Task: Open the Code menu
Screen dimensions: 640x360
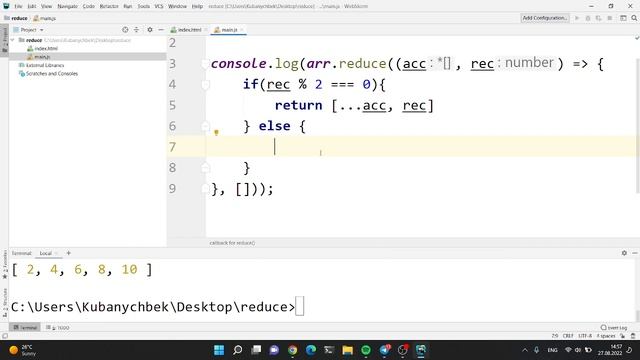Action: [89, 6]
